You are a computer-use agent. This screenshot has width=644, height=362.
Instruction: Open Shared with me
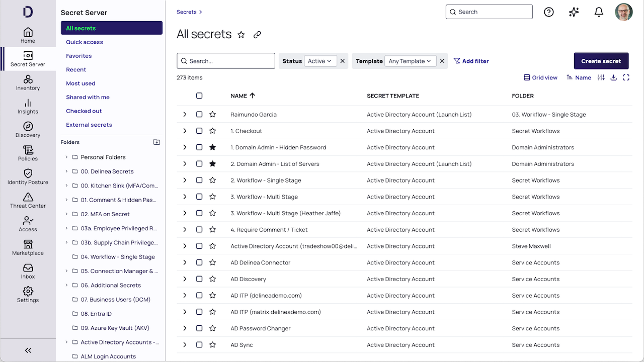pyautogui.click(x=88, y=97)
